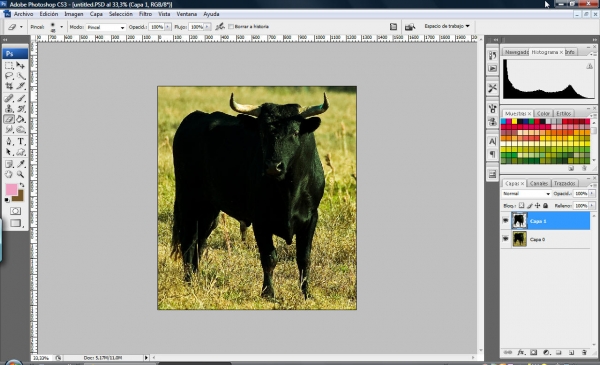Open the Opacidad slider arrow in options bar
Viewport: 600px width, 365px height.
point(168,27)
